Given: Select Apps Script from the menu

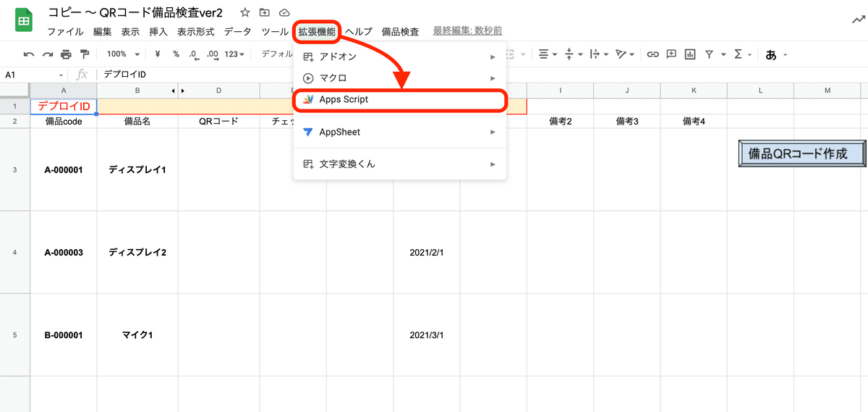Looking at the screenshot, I should (x=400, y=99).
